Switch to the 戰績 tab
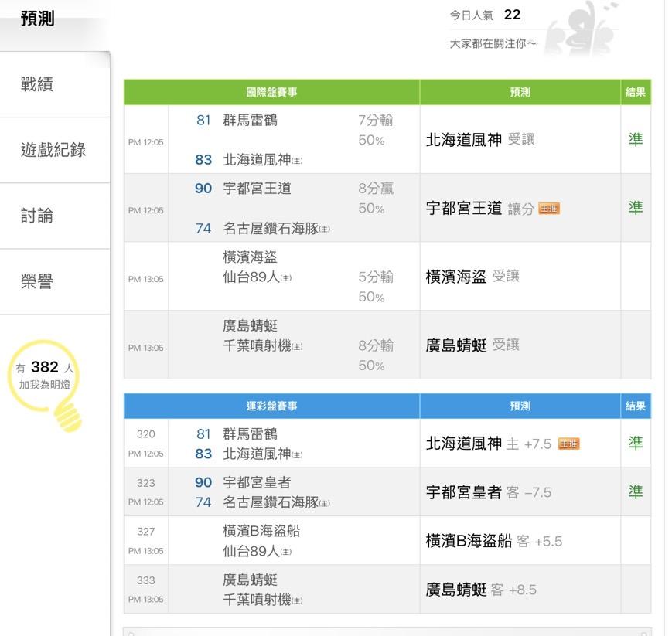Image resolution: width=672 pixels, height=636 pixels. [37, 84]
